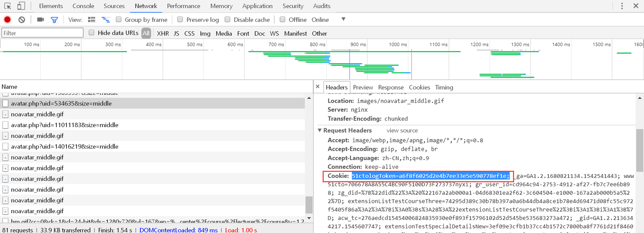Filter requests by WS
Viewport: 644px width, 233px height.
tap(274, 33)
